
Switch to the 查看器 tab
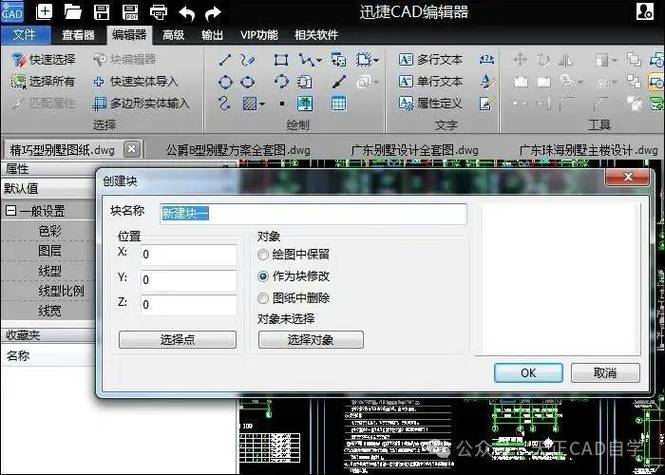(78, 35)
